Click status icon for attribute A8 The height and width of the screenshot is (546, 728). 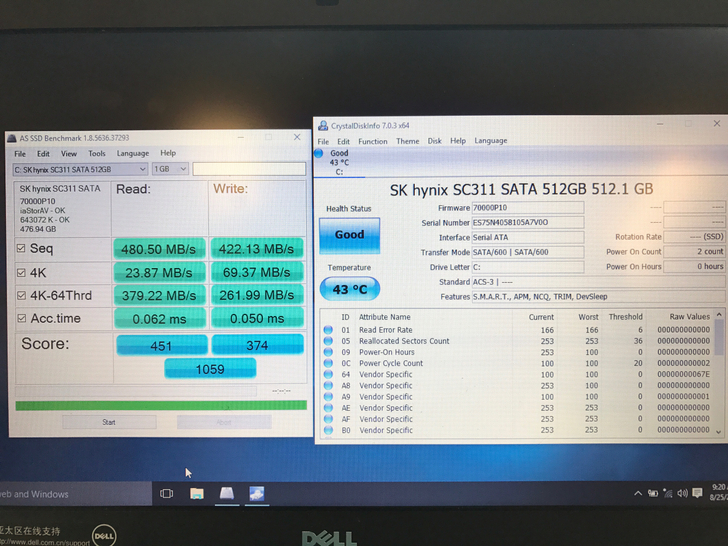328,385
